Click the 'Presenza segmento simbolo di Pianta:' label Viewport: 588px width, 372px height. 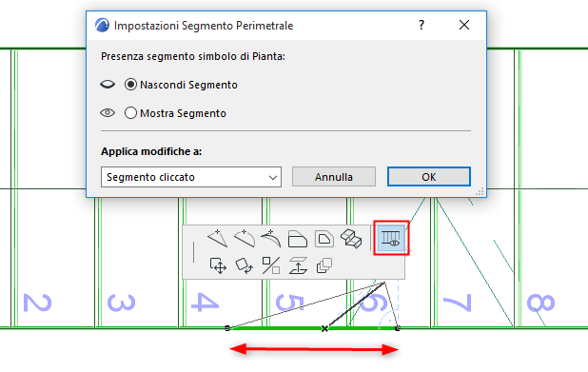tap(193, 56)
